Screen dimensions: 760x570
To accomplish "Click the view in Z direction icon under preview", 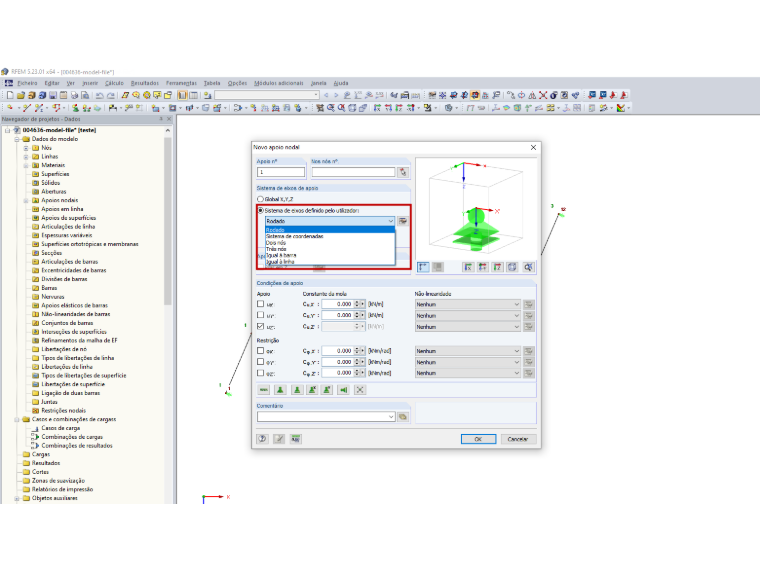I will [498, 267].
